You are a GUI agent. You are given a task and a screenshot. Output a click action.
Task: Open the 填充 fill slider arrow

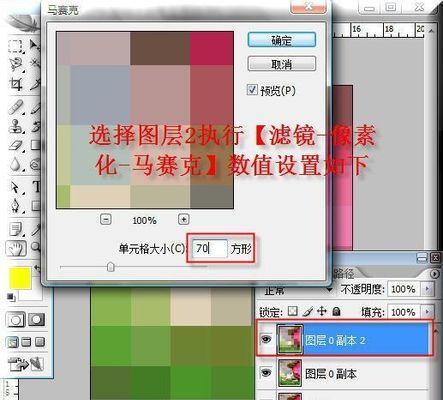(427, 312)
